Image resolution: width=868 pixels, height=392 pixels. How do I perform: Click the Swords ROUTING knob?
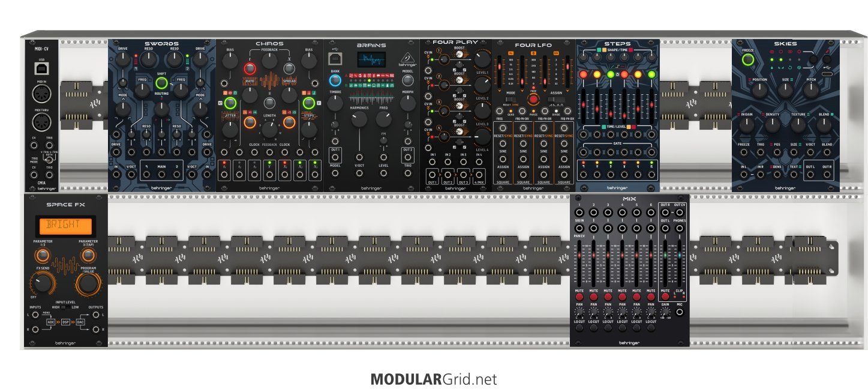click(x=162, y=109)
